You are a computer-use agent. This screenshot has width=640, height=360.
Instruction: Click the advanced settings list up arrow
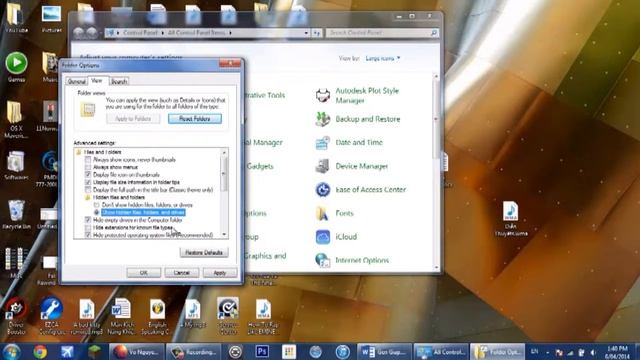tap(224, 152)
